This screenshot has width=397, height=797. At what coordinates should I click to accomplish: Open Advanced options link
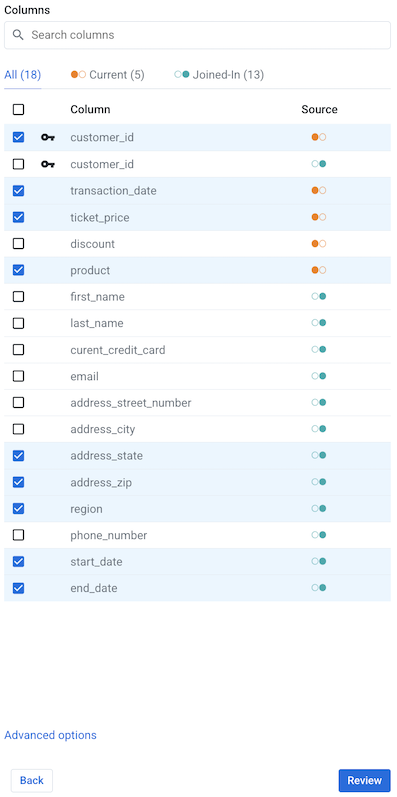click(50, 735)
